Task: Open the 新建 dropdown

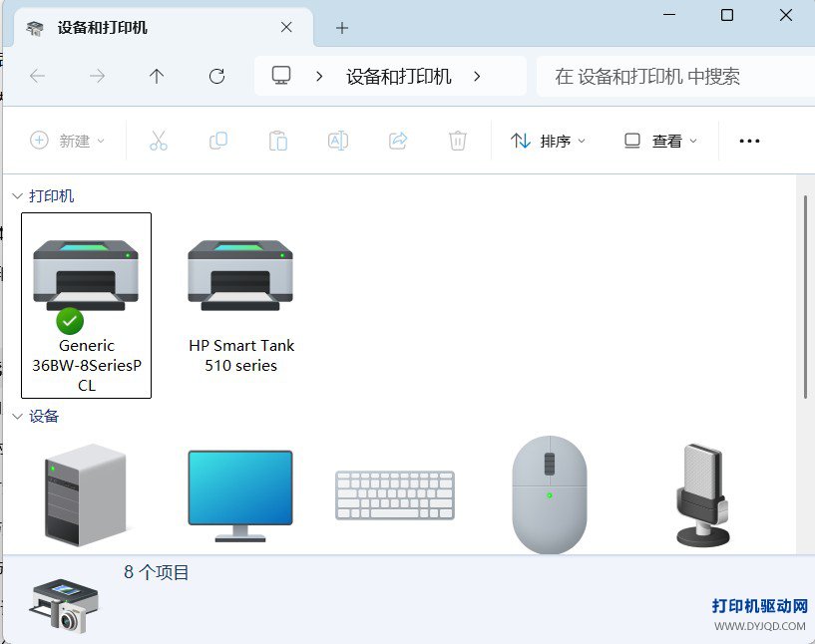Action: (x=68, y=141)
